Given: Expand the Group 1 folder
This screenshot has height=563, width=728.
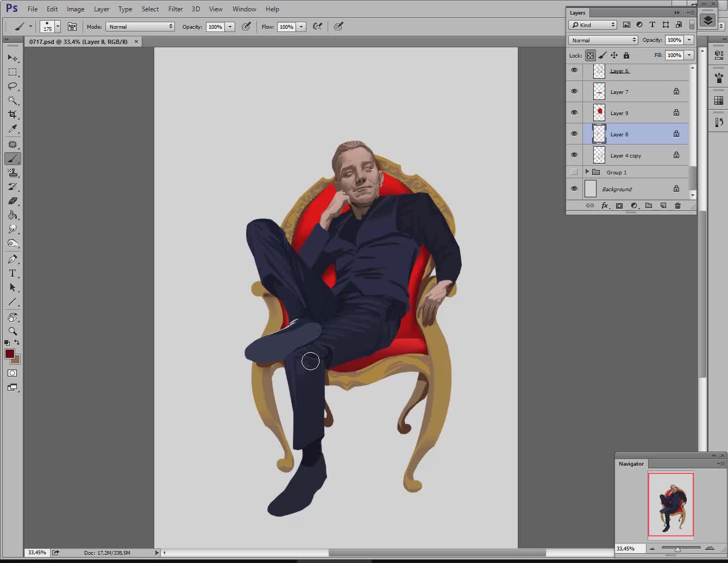Looking at the screenshot, I should [x=587, y=172].
